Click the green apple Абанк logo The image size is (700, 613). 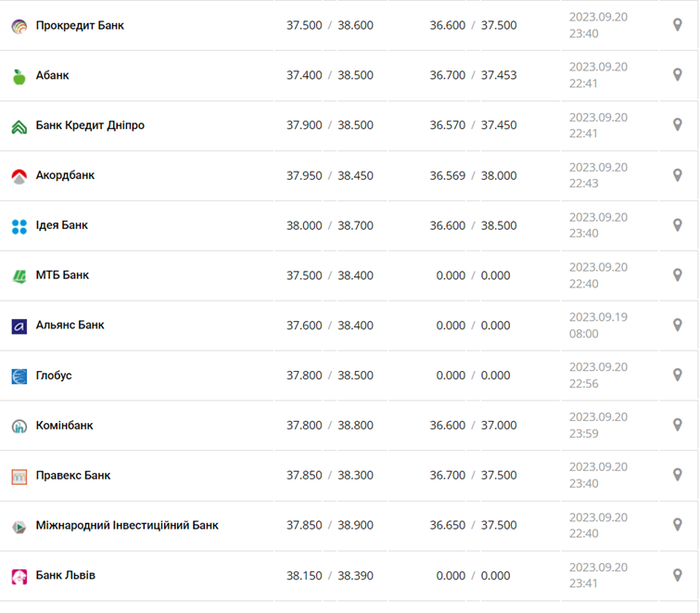point(19,76)
